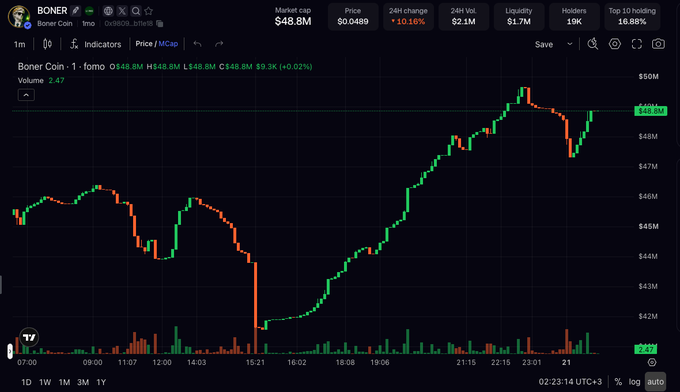
Task: Click the Market cap $48.8M stat
Action: pos(293,16)
